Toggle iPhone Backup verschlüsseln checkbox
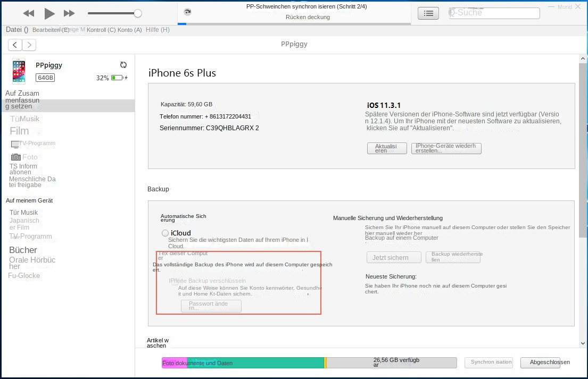Viewport: 588px width, 379px height. point(175,281)
